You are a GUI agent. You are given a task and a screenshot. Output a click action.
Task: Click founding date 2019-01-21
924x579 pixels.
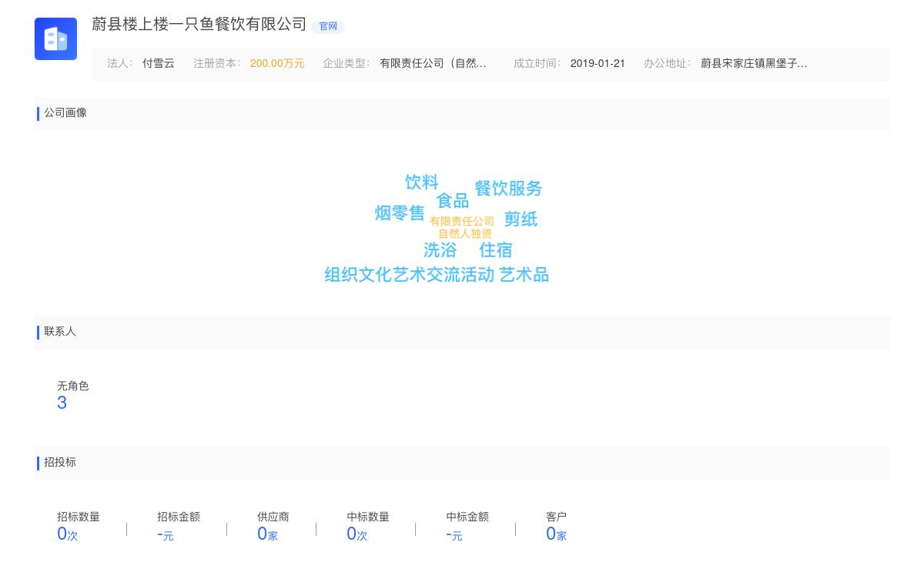click(x=598, y=64)
